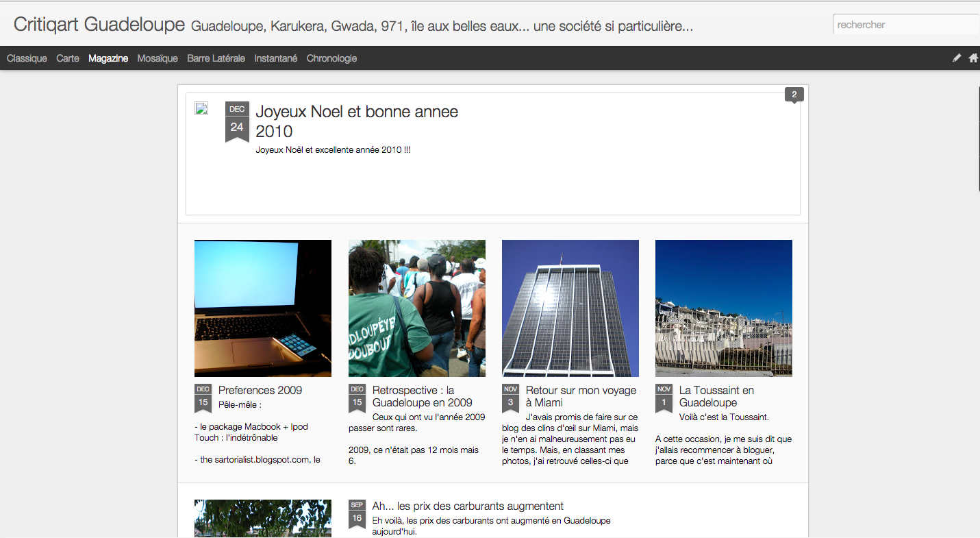This screenshot has width=980, height=538.
Task: Click the home icon in navbar
Action: (x=973, y=58)
